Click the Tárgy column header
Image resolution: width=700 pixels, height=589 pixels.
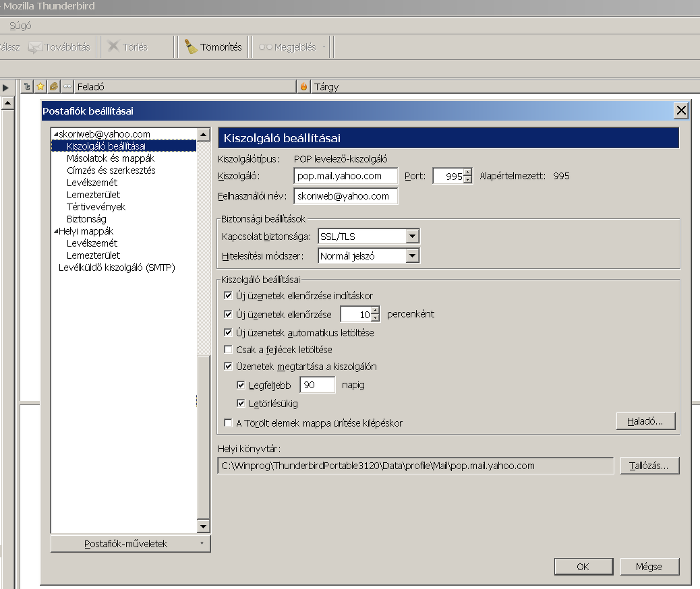pyautogui.click(x=504, y=86)
